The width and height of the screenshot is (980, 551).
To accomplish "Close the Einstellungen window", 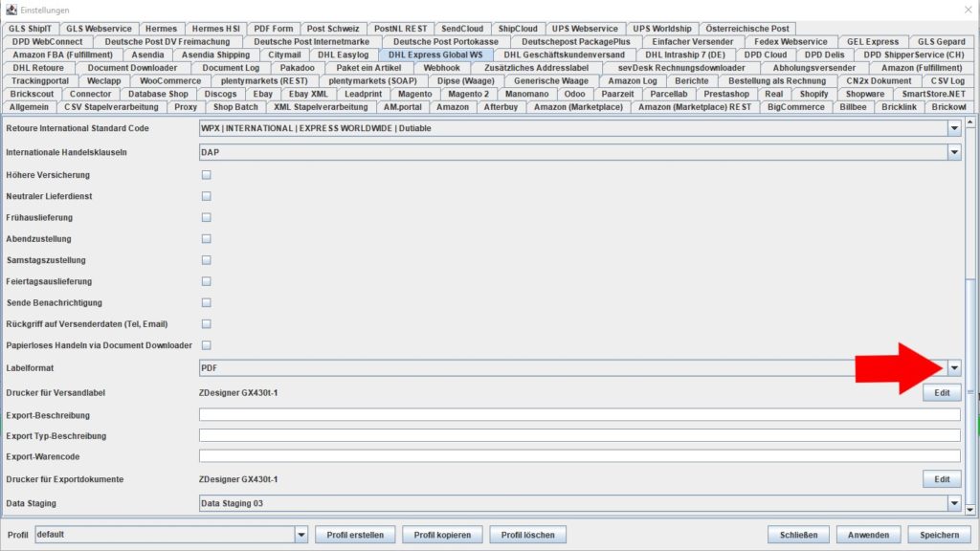I will point(968,10).
